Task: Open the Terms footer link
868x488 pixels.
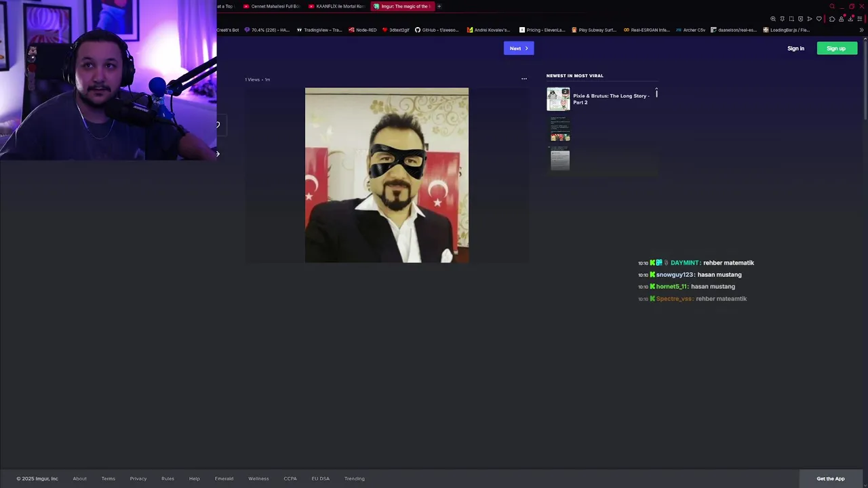Action: 108,479
